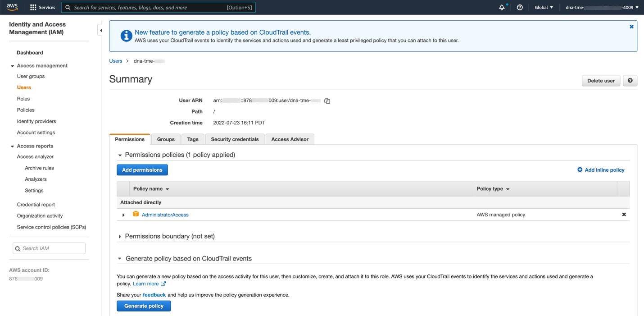Detach AdministratorAccess policy with the X
Image resolution: width=644 pixels, height=316 pixels.
click(x=624, y=215)
